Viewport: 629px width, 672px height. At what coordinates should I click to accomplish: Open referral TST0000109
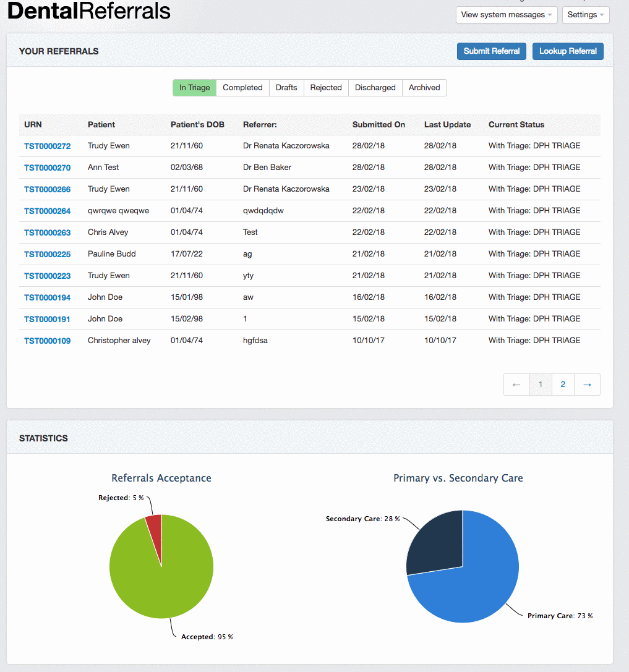click(x=47, y=341)
